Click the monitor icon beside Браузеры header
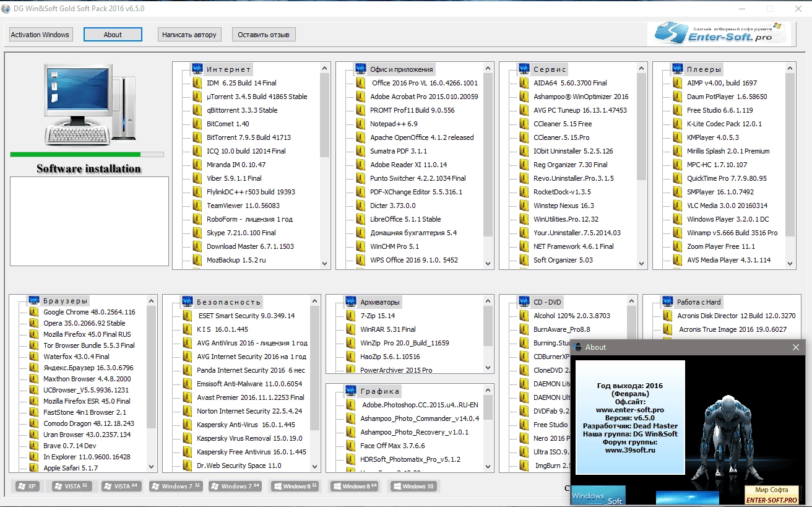 (34, 301)
